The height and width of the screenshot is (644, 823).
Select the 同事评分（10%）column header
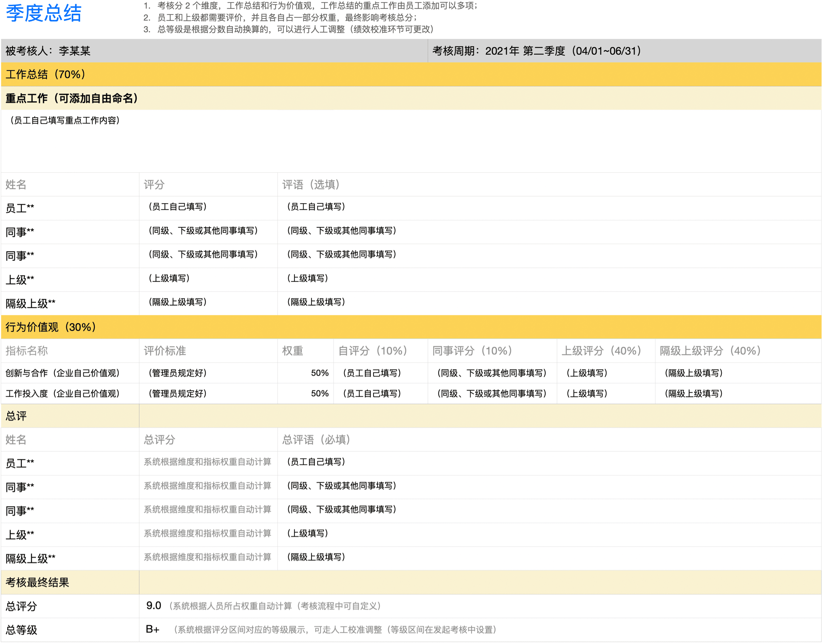point(492,351)
